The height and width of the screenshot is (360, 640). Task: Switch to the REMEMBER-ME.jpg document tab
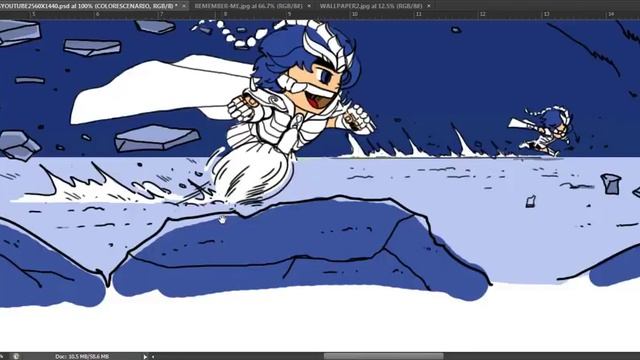click(x=248, y=6)
